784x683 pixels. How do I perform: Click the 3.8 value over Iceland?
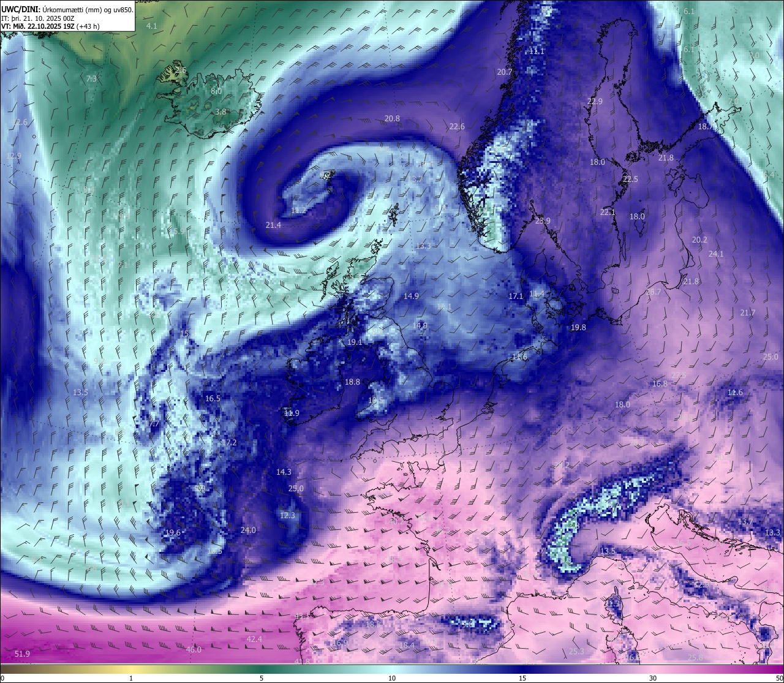tap(221, 112)
